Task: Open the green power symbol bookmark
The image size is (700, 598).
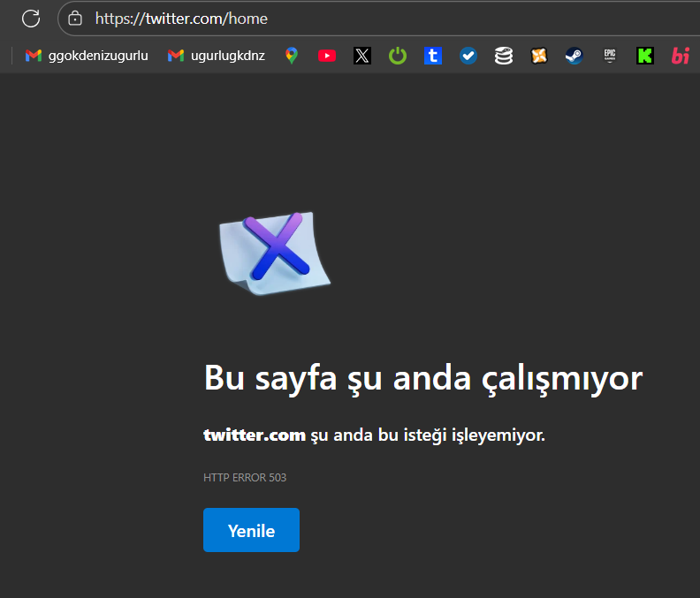Action: (398, 56)
